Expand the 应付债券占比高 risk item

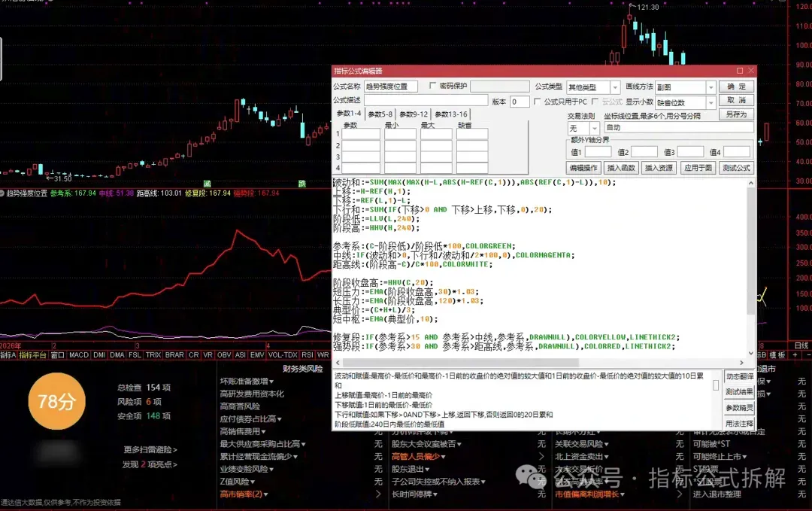coord(250,418)
